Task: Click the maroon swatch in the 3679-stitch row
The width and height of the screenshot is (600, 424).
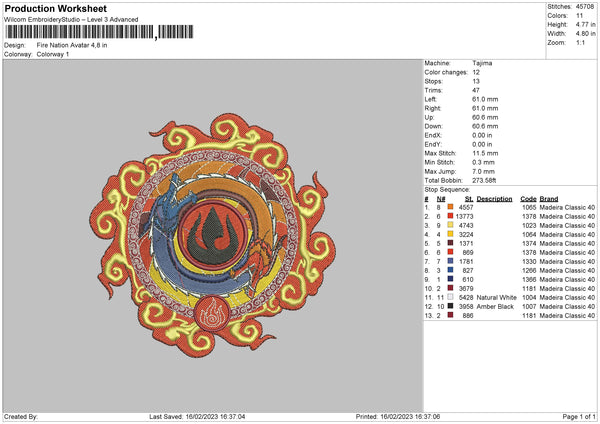Action: (x=450, y=288)
